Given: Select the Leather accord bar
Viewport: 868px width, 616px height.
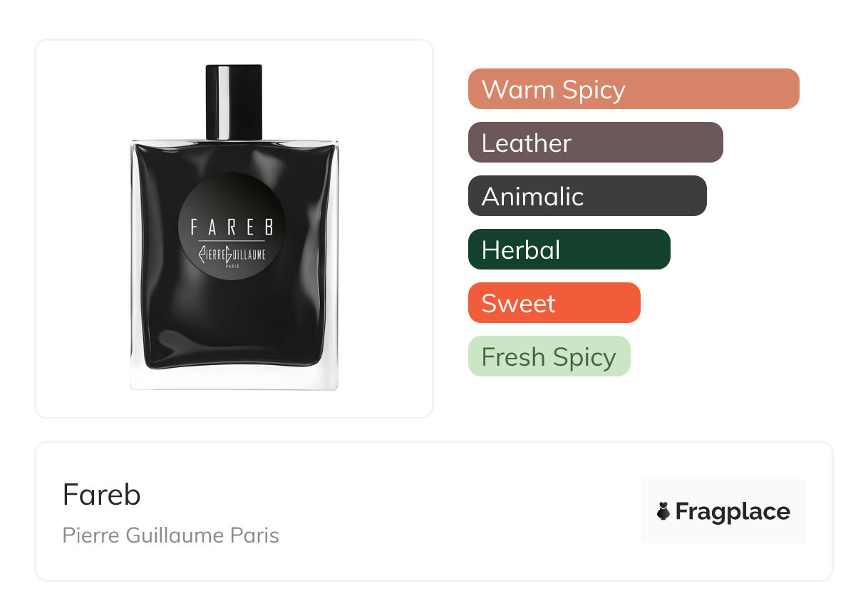Looking at the screenshot, I should tap(596, 143).
